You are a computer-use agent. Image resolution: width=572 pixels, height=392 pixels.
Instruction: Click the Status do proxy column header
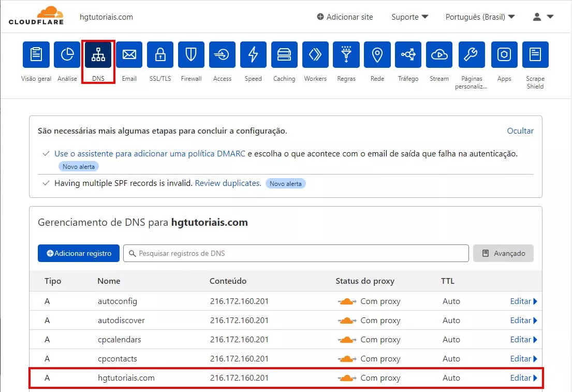coord(365,281)
